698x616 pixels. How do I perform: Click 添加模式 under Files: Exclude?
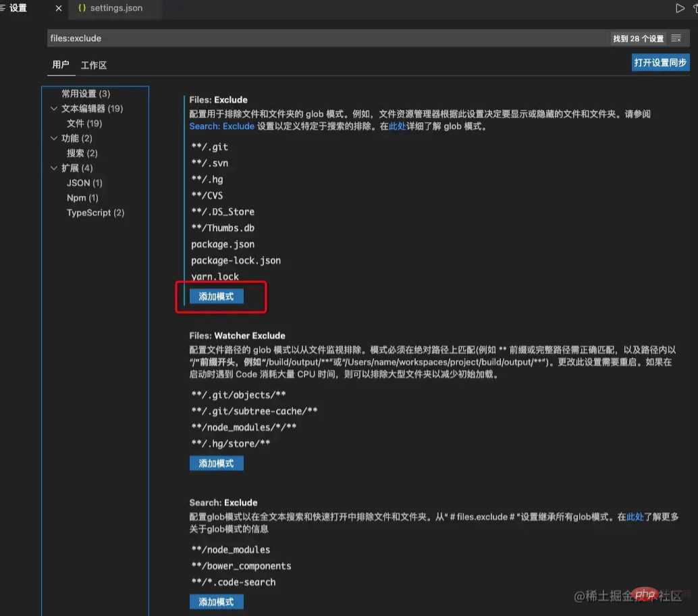pos(216,297)
